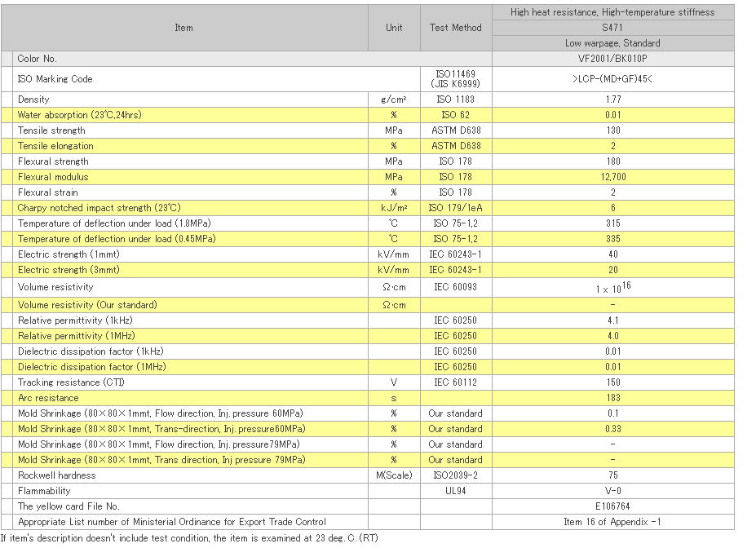Click the 'Test Method' column header
Screen dimensions: 756x548
click(455, 28)
